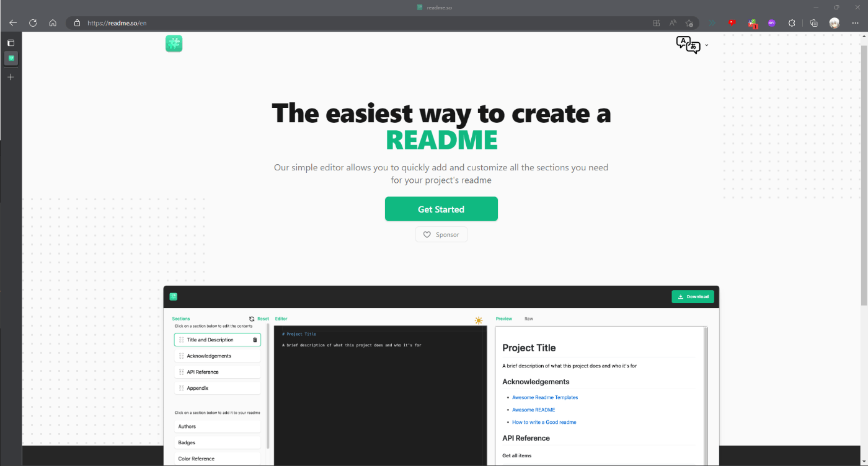Open the Settings and more menu
The width and height of the screenshot is (868, 466).
(x=855, y=23)
